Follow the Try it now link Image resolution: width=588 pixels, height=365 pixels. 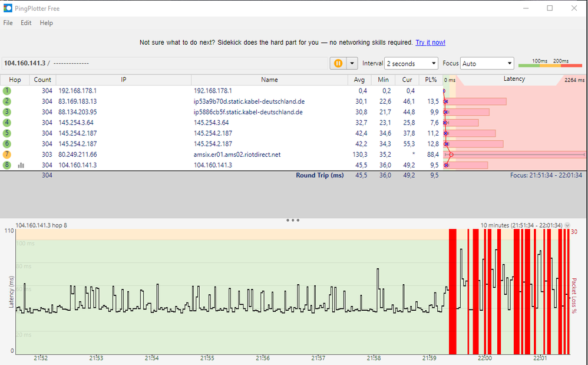[431, 42]
